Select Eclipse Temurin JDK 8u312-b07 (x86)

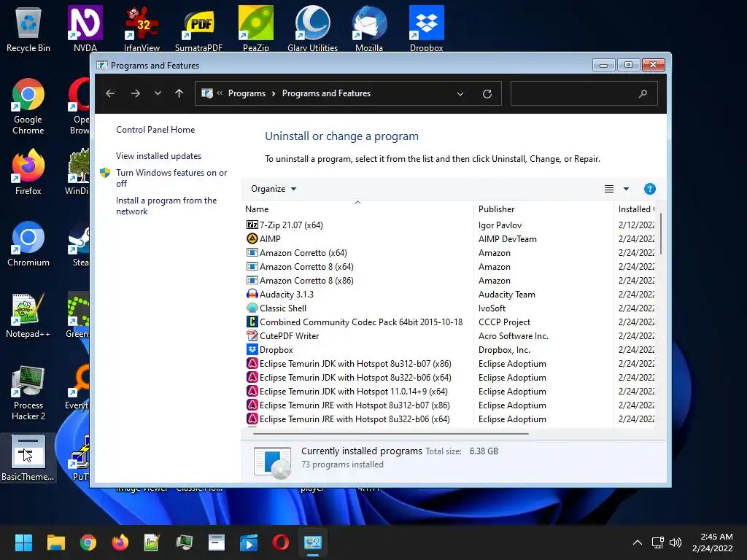[x=450, y=364]
